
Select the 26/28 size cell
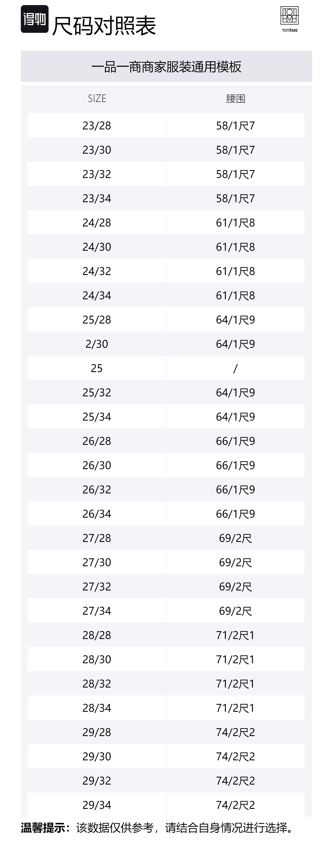coord(97,441)
